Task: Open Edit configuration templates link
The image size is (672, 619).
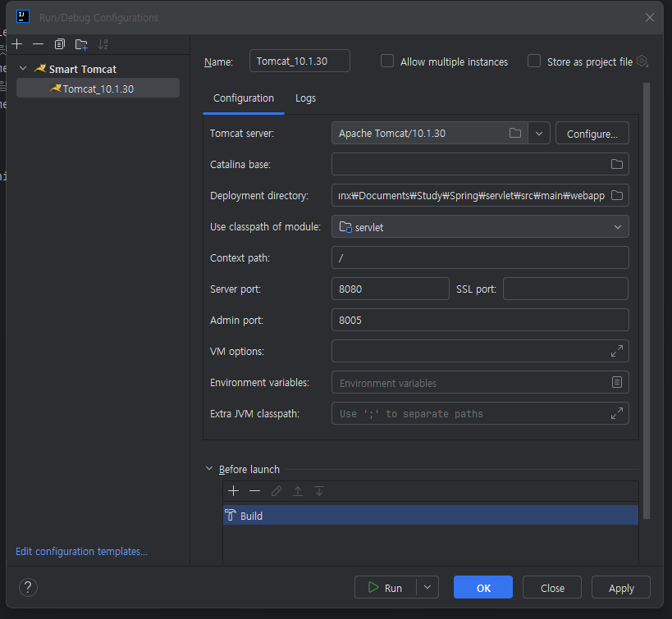Action: click(x=80, y=551)
